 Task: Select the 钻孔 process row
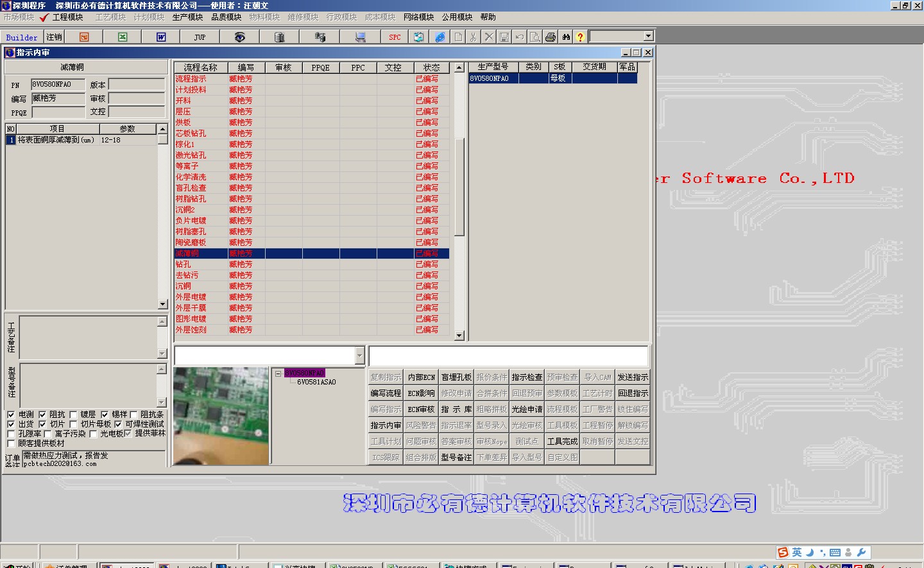point(311,264)
